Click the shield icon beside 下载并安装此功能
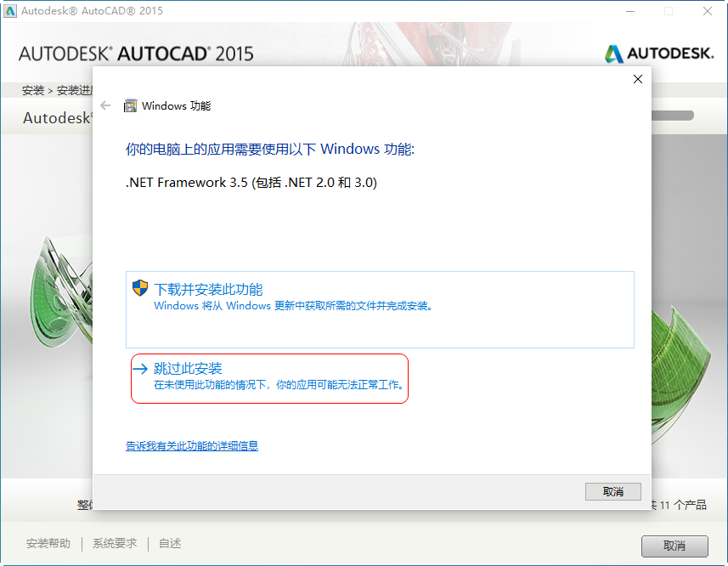This screenshot has height=566, width=728. click(x=140, y=288)
